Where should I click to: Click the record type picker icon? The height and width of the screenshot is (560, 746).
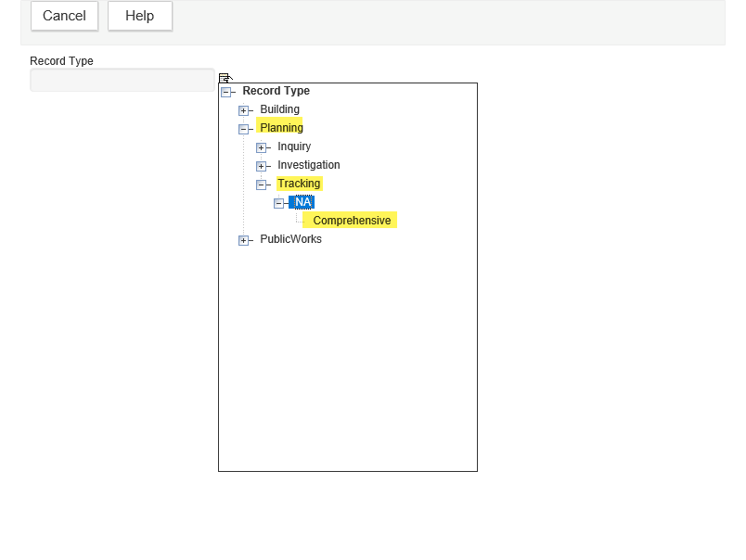click(225, 78)
